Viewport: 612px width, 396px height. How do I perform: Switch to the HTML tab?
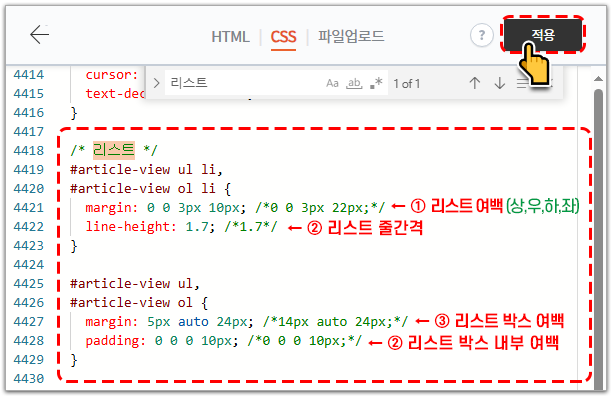tap(230, 37)
